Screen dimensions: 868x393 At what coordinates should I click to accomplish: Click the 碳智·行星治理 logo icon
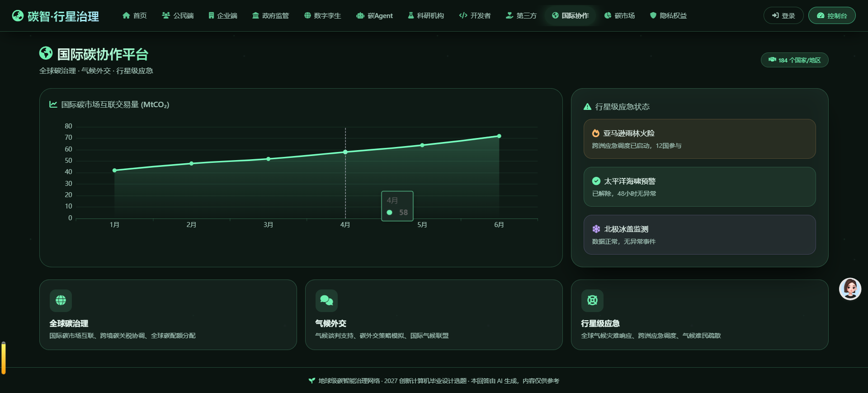pyautogui.click(x=18, y=16)
